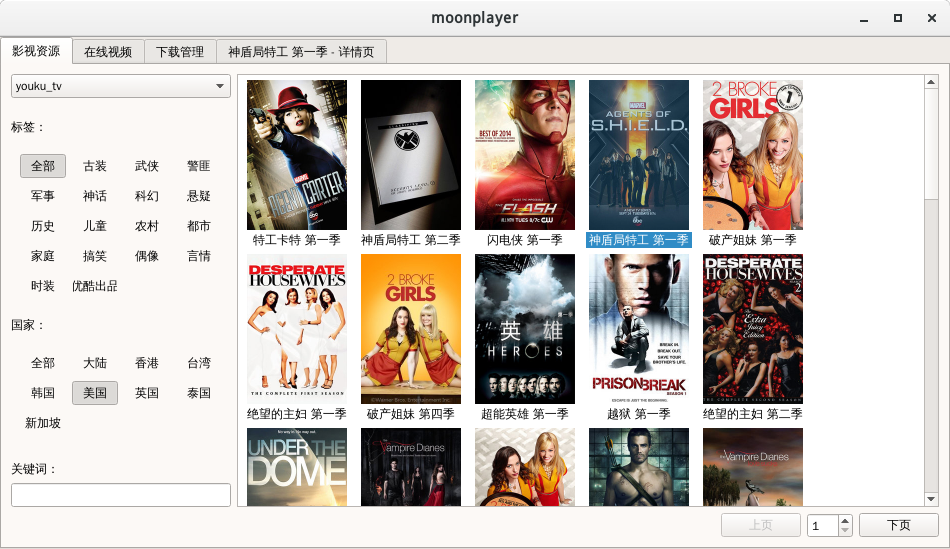Select the 历史 tag
The image size is (950, 549).
click(43, 226)
